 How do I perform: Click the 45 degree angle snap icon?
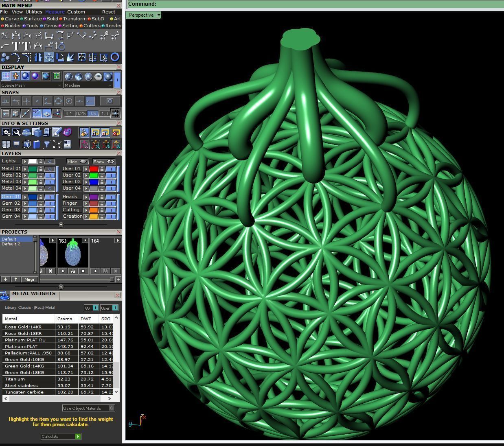coord(37,114)
